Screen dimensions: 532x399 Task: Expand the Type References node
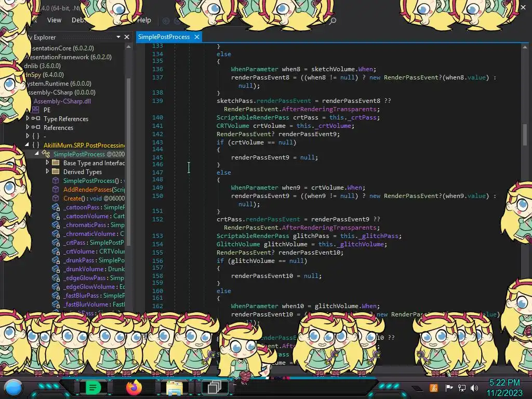(28, 118)
